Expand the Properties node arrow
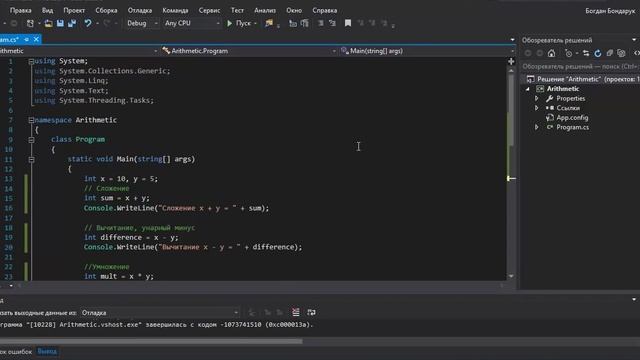This screenshot has width=640, height=360. tap(537, 98)
